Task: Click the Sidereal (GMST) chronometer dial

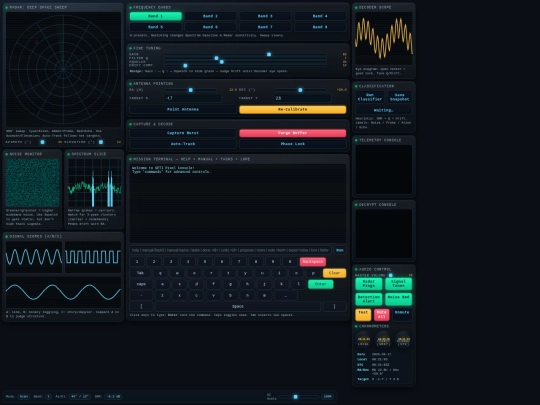Action: pos(384,339)
